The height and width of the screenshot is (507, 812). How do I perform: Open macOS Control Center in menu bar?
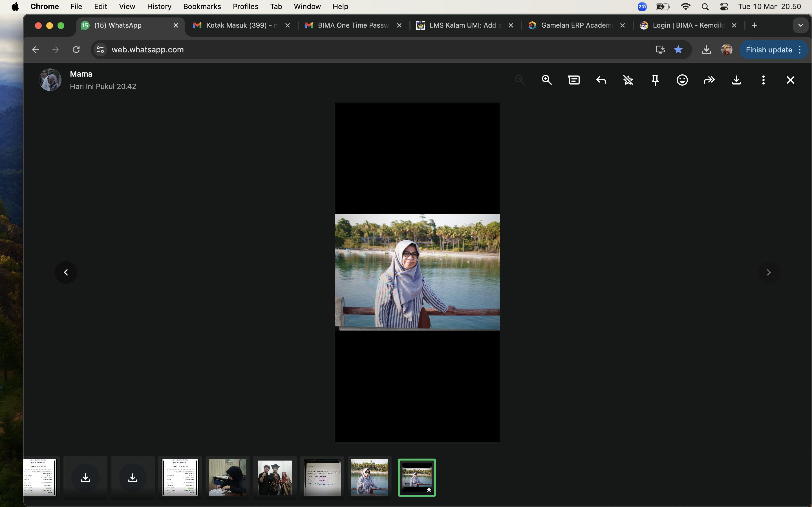[x=724, y=6]
